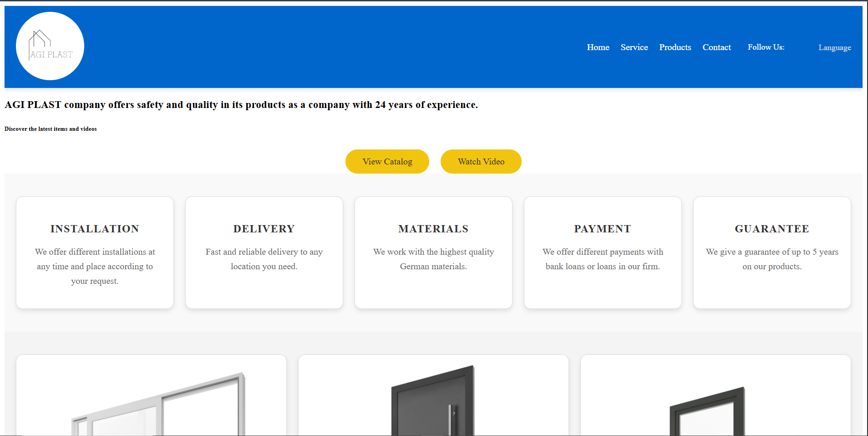Open the PAYMENT service card
Viewport: 868px width, 436px height.
click(603, 252)
